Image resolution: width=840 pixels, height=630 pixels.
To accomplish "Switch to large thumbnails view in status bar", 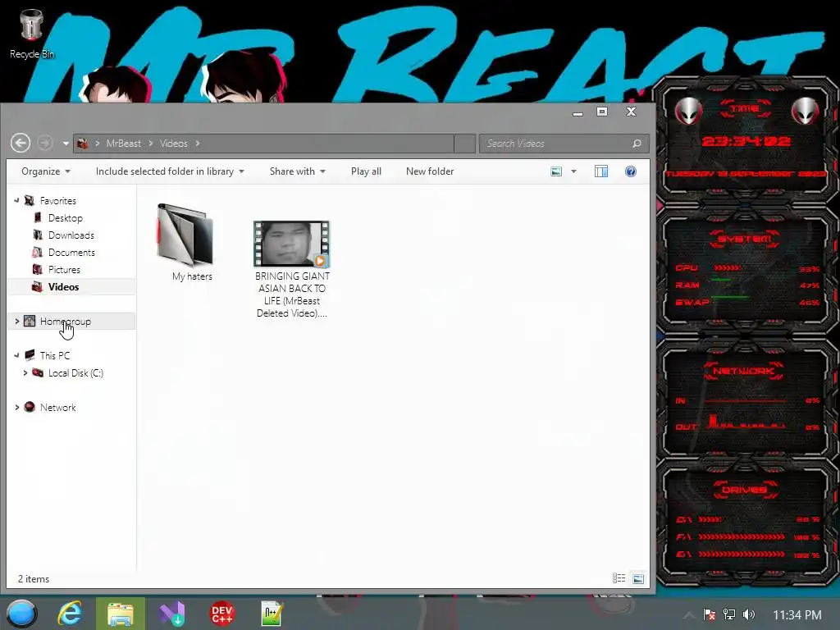I will tap(638, 578).
